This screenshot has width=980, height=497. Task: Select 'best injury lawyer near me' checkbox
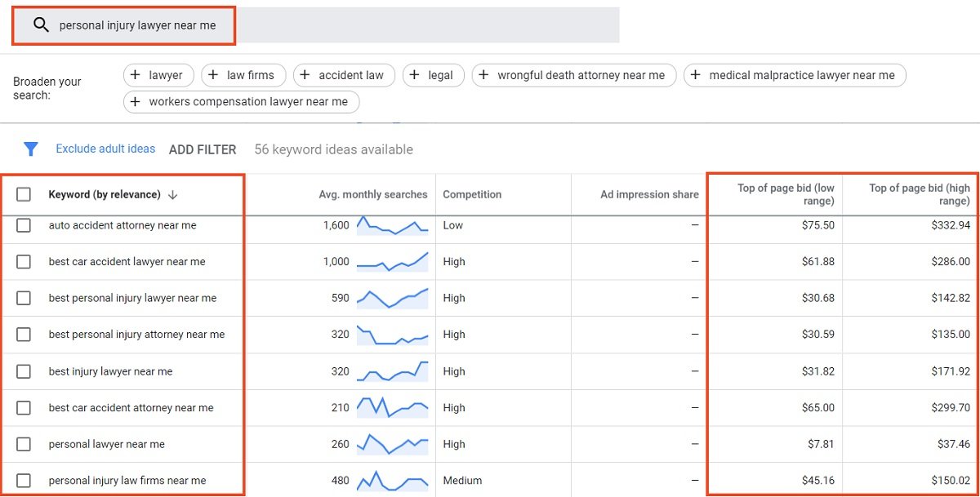tap(24, 371)
